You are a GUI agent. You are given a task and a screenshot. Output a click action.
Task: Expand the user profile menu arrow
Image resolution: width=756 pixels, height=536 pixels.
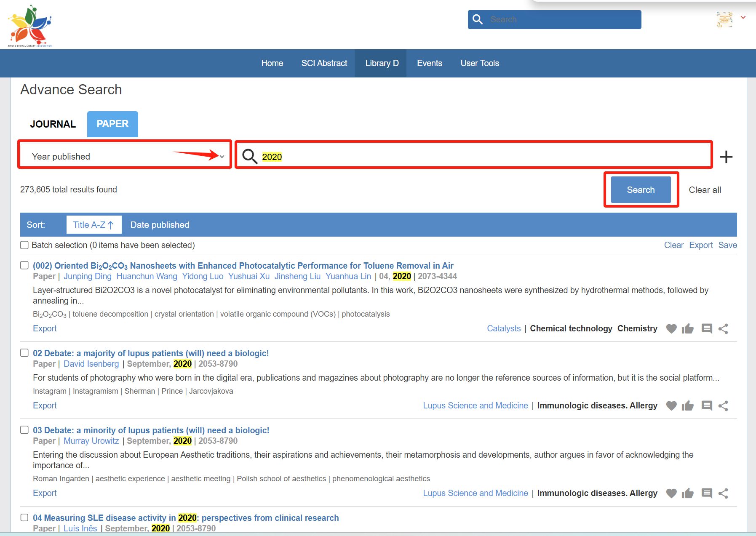[743, 18]
